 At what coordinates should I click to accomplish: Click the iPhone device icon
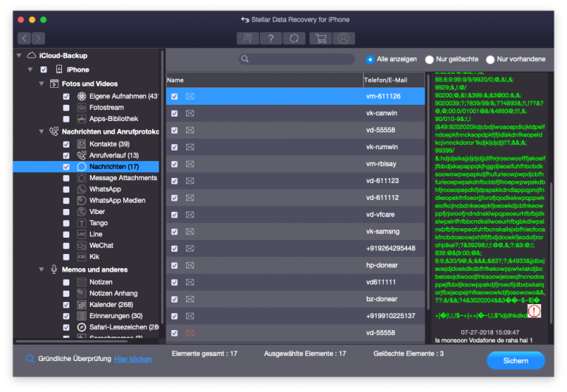(x=59, y=69)
